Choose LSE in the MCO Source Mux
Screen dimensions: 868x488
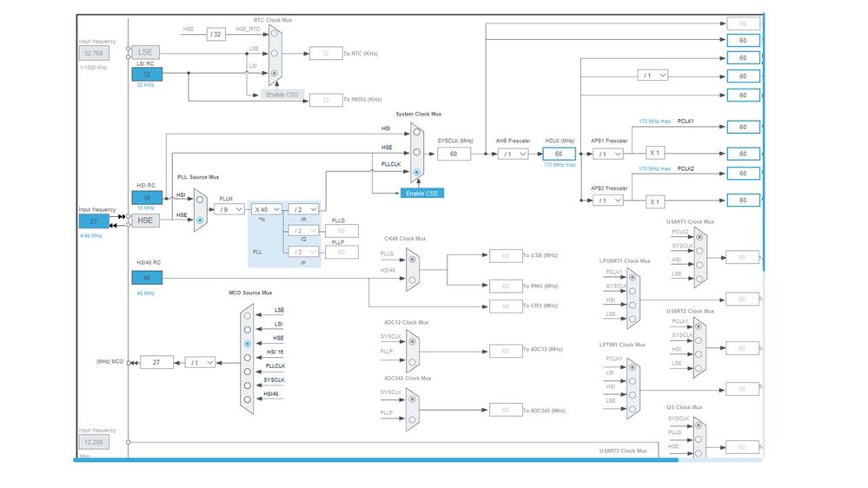(248, 316)
